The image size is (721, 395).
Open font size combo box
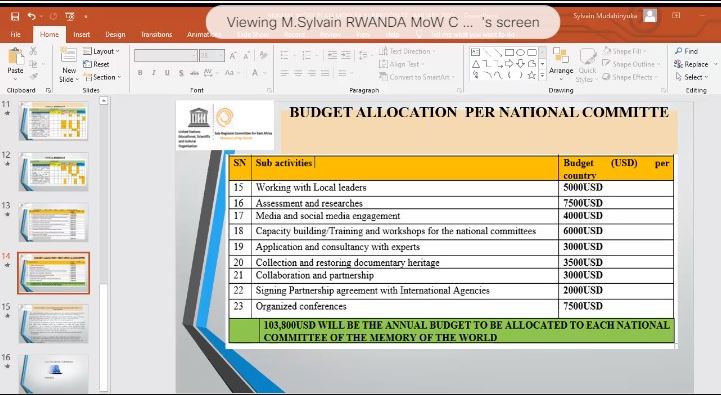click(x=212, y=56)
